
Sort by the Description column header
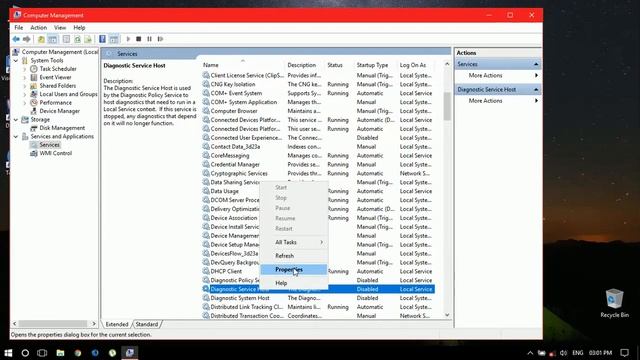click(304, 65)
